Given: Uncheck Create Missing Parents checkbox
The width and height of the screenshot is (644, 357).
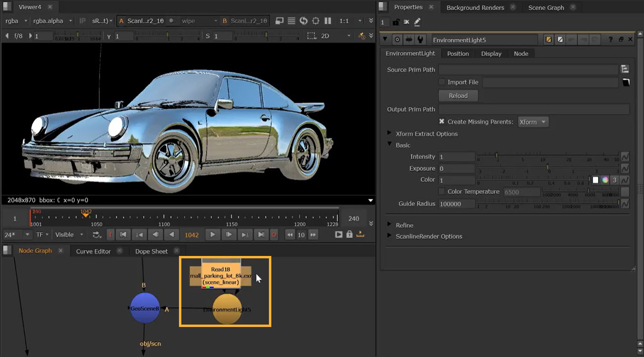Looking at the screenshot, I should [442, 122].
